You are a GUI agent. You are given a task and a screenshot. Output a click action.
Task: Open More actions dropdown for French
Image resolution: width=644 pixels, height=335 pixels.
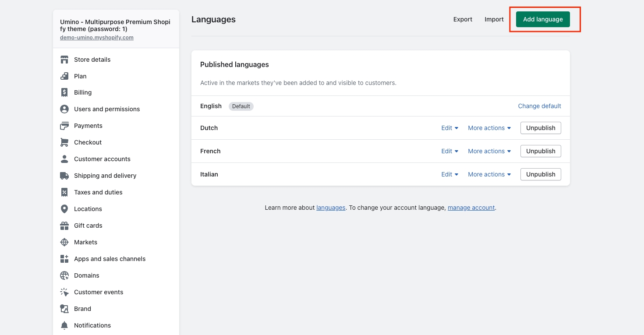pyautogui.click(x=489, y=151)
